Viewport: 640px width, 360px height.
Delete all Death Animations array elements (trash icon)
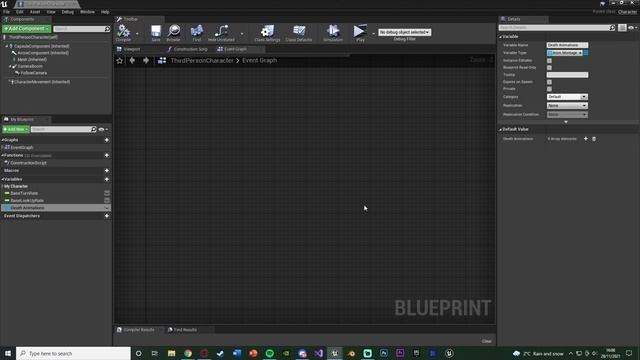(x=594, y=139)
